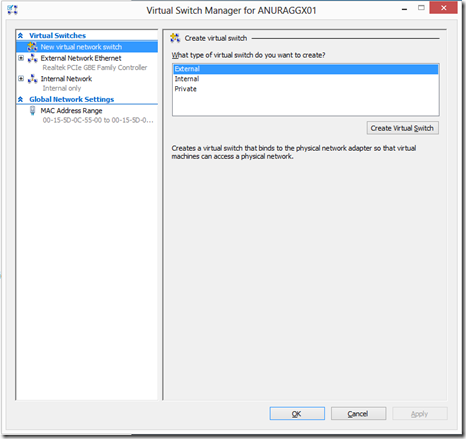Close the Virtual Switch Manager window
466x439 pixels.
443,8
